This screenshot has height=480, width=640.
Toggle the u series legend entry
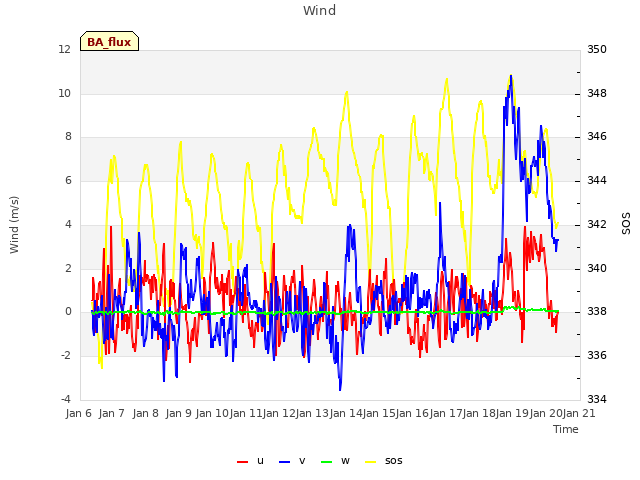pyautogui.click(x=250, y=461)
